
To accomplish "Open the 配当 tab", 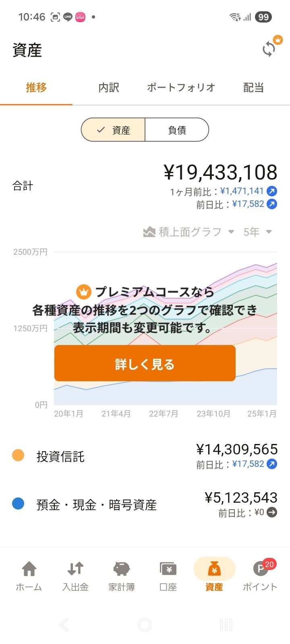I will coord(253,88).
